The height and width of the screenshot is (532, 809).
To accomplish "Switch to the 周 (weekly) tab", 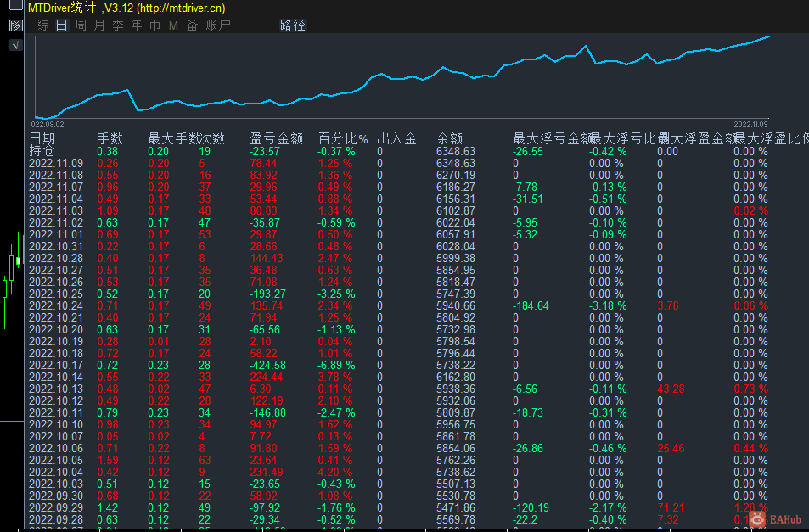I will click(x=80, y=25).
